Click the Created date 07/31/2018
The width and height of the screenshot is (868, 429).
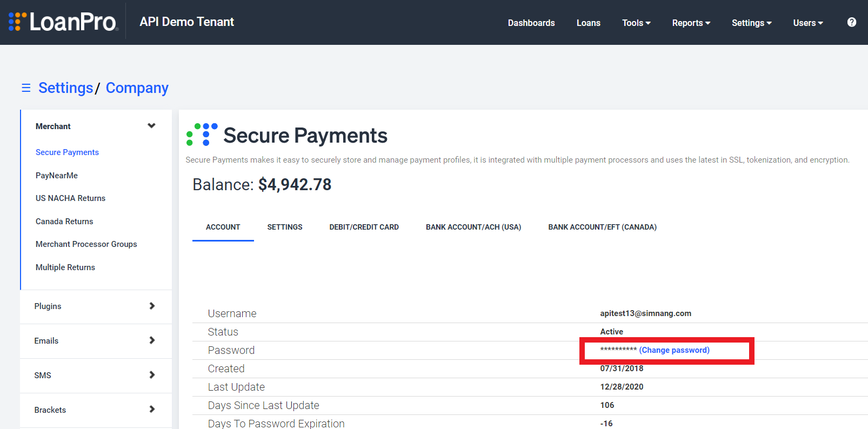click(x=622, y=368)
